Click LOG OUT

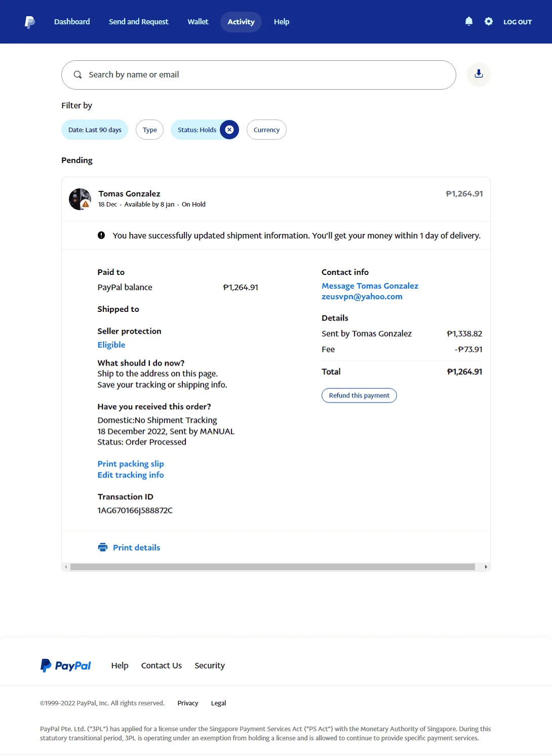(518, 22)
